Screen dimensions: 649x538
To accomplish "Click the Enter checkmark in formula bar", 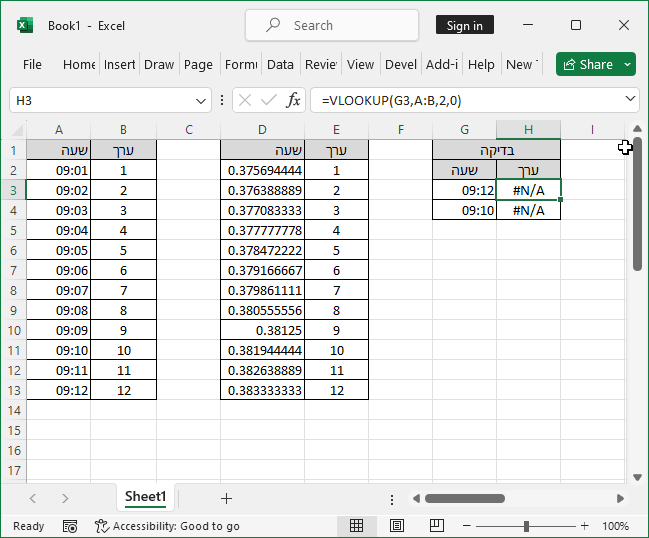I will click(268, 100).
